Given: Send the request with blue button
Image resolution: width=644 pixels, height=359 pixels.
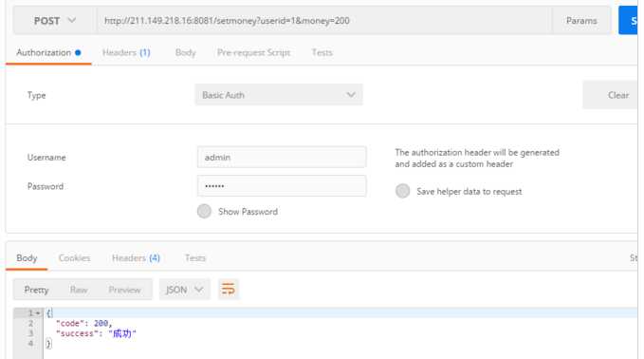Looking at the screenshot, I should coord(629,21).
